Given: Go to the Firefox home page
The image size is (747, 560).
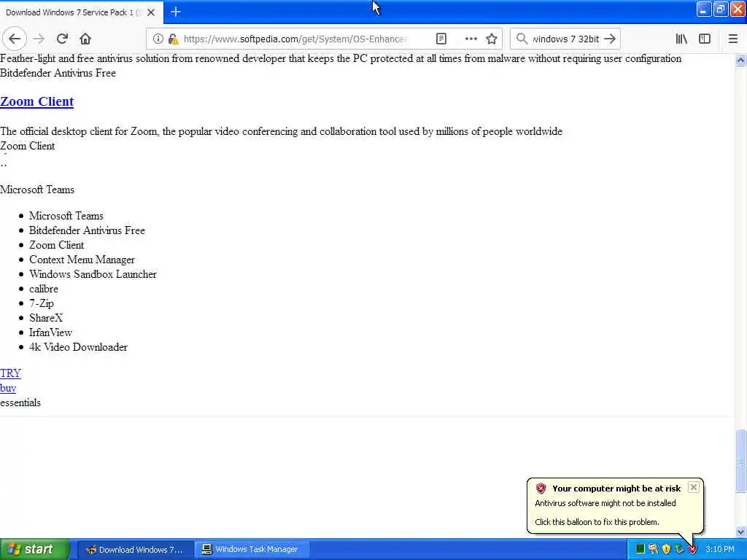Looking at the screenshot, I should tap(85, 39).
